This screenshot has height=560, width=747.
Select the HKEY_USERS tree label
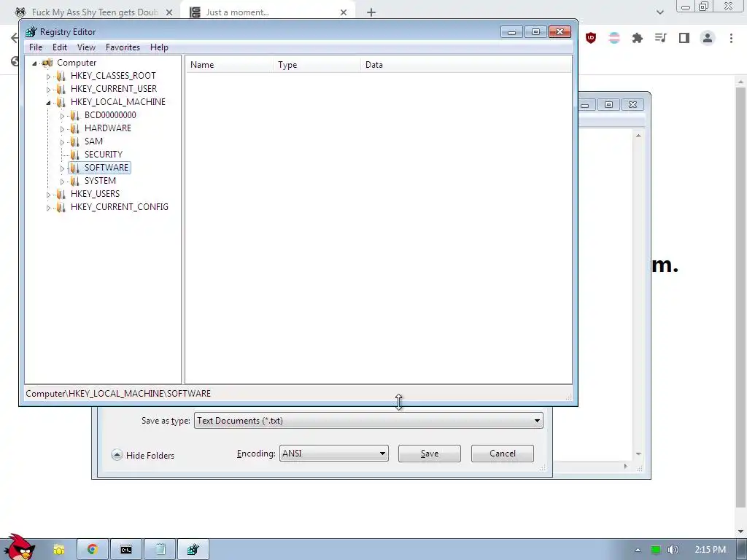96,194
